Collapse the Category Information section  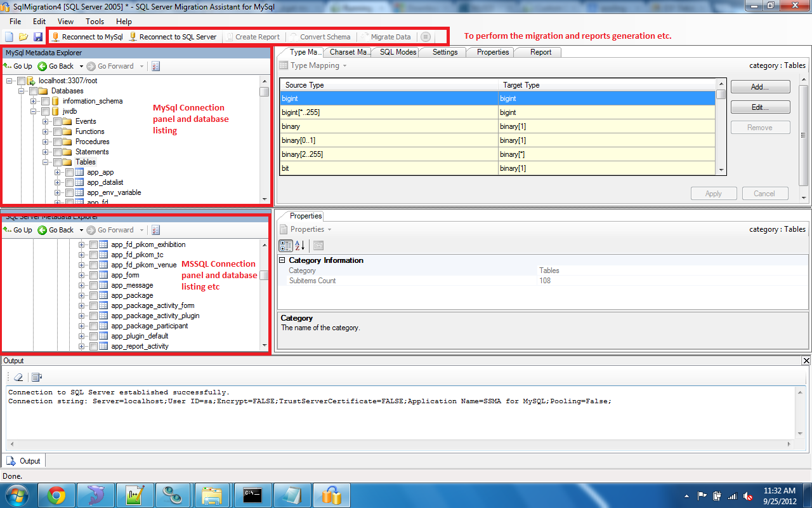[282, 260]
